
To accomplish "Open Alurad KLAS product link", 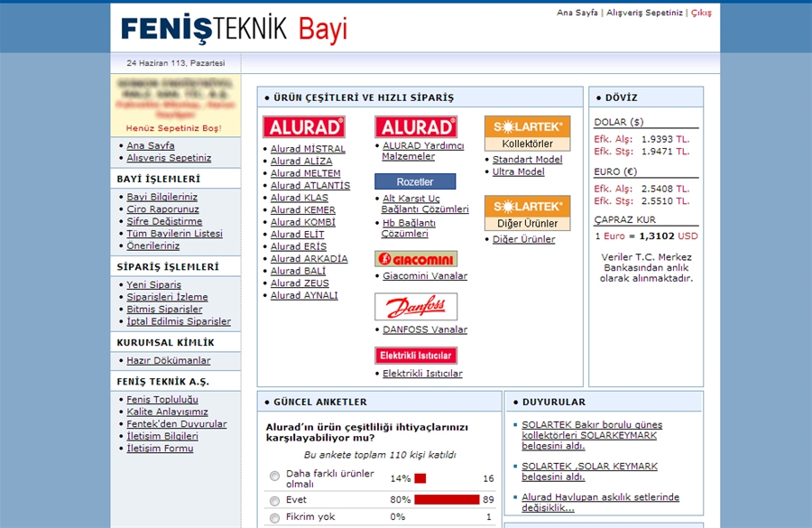I will [x=300, y=198].
